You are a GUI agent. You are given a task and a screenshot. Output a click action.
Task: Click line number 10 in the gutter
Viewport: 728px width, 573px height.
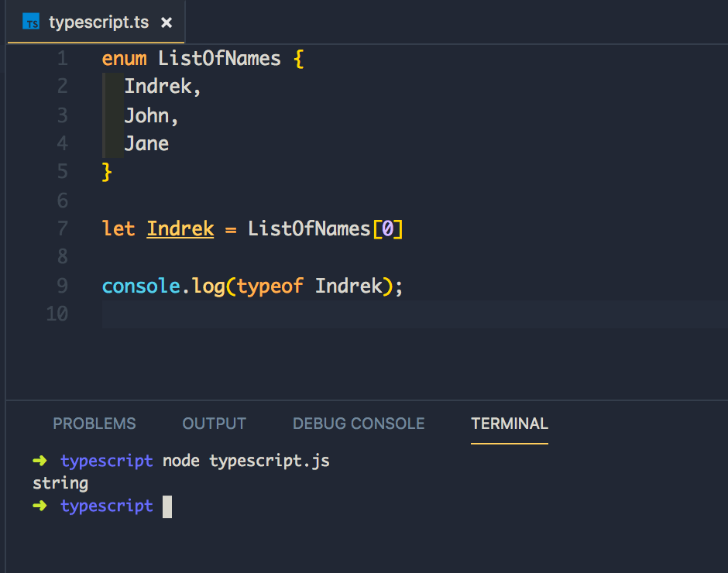pyautogui.click(x=57, y=314)
